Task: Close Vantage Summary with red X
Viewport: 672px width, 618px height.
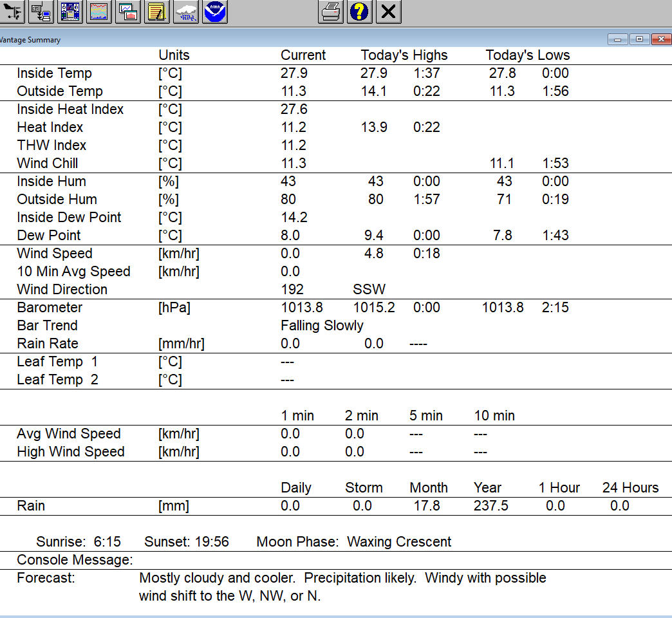Action: point(660,39)
